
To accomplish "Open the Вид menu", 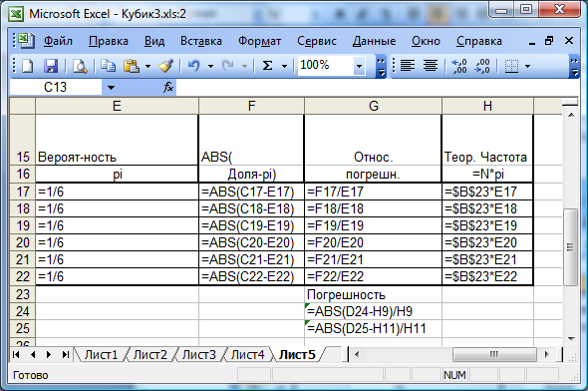I will [154, 41].
